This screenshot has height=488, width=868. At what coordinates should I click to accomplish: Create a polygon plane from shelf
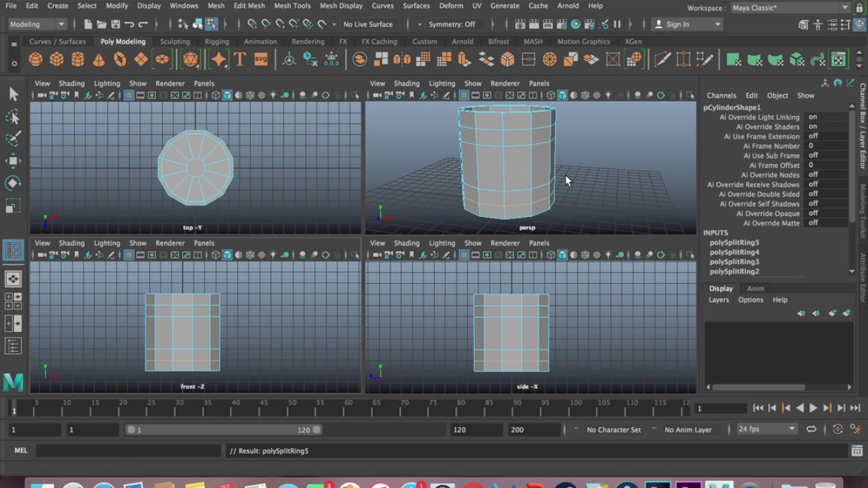(141, 60)
